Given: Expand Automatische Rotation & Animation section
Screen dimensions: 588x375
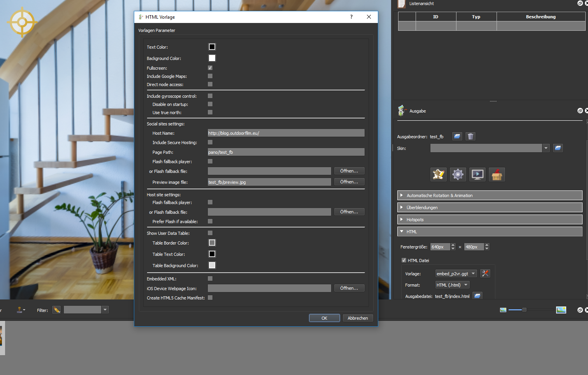Looking at the screenshot, I should pyautogui.click(x=490, y=195).
